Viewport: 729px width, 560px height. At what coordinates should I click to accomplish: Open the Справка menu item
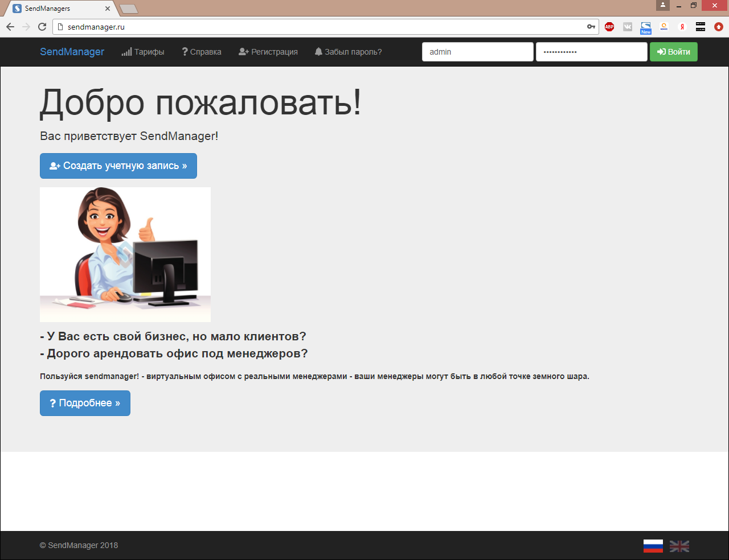click(x=202, y=52)
